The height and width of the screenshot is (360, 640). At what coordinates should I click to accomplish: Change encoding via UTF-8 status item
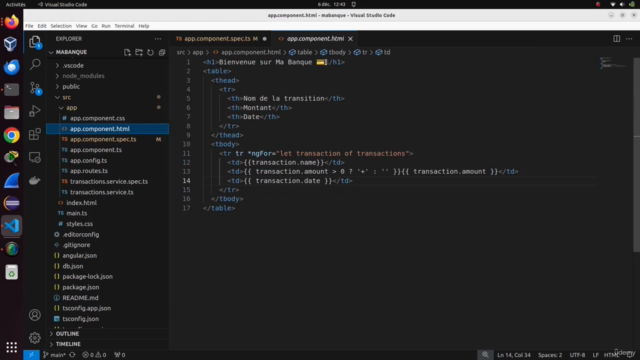(x=577, y=355)
